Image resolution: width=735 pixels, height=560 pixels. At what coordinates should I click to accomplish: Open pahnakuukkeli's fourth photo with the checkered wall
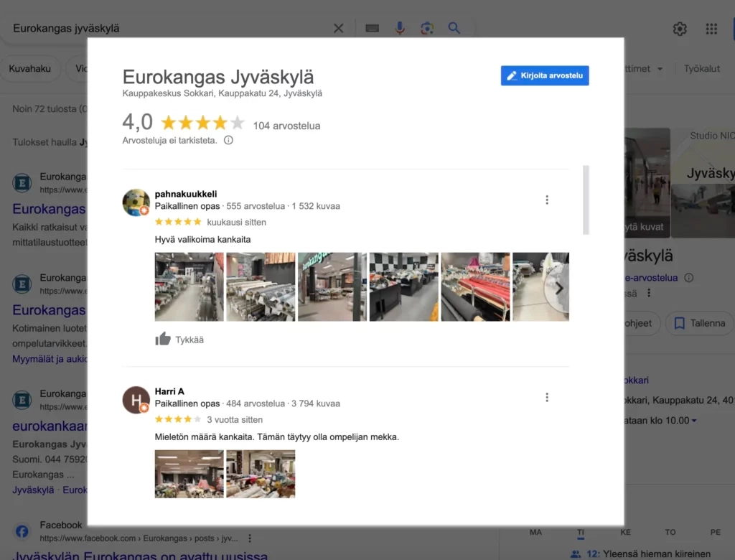pos(403,287)
